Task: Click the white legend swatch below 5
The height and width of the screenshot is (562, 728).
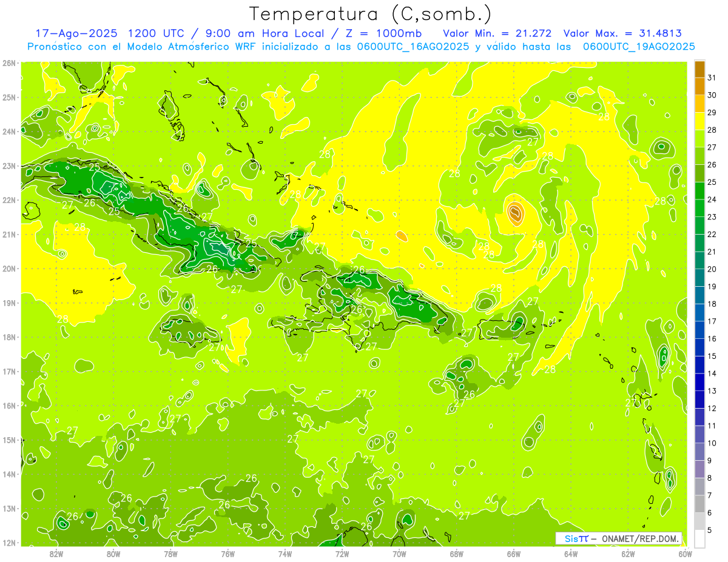Action: tap(699, 538)
